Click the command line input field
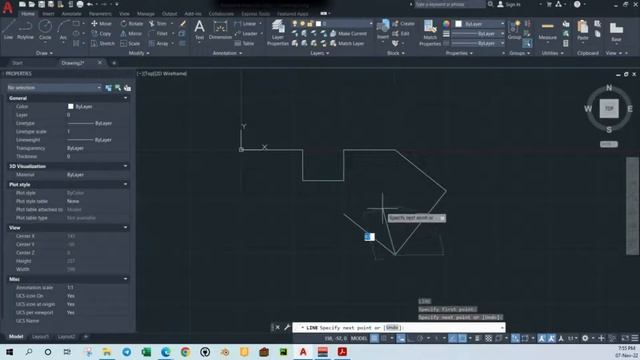This screenshot has width=640, height=360. click(398, 327)
